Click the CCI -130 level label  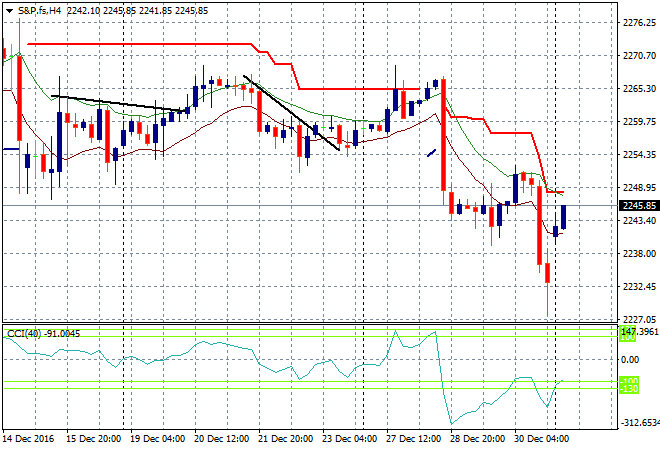tap(629, 389)
